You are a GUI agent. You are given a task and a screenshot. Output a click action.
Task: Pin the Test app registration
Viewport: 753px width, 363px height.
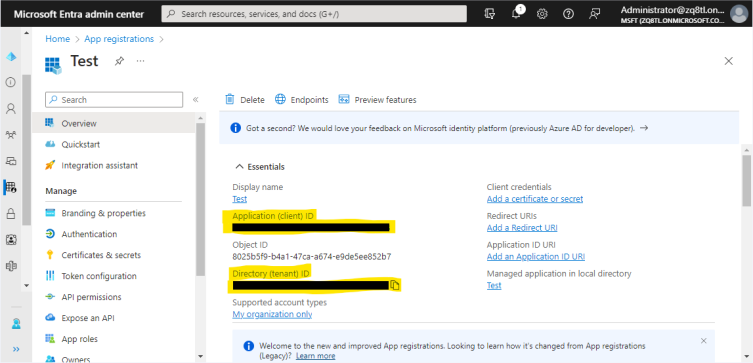119,61
